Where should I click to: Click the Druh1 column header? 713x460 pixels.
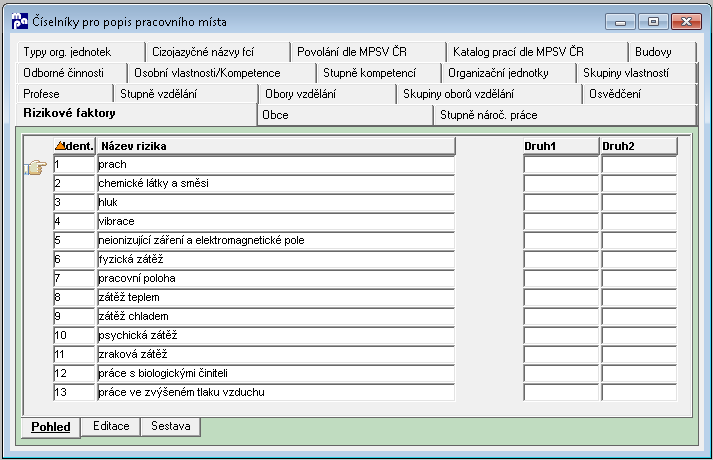point(561,146)
